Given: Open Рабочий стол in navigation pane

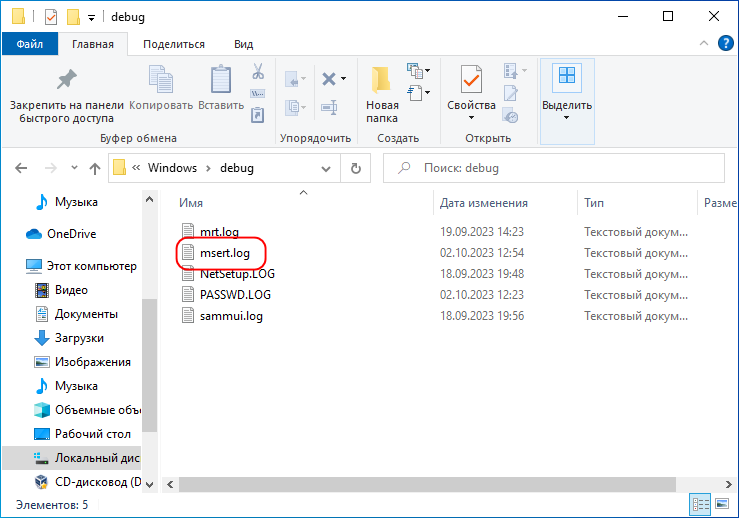Looking at the screenshot, I should pos(92,434).
